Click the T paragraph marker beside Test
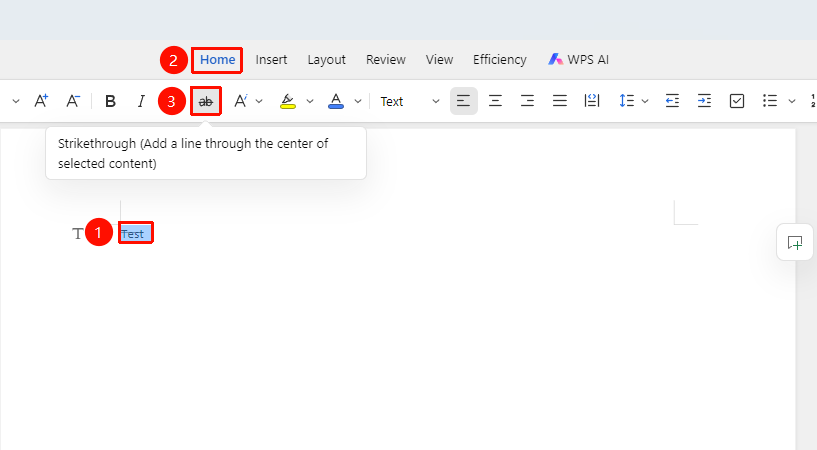817x450 pixels. 78,233
